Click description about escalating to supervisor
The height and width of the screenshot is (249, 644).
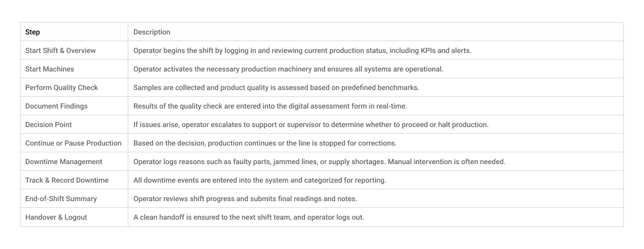pos(311,124)
